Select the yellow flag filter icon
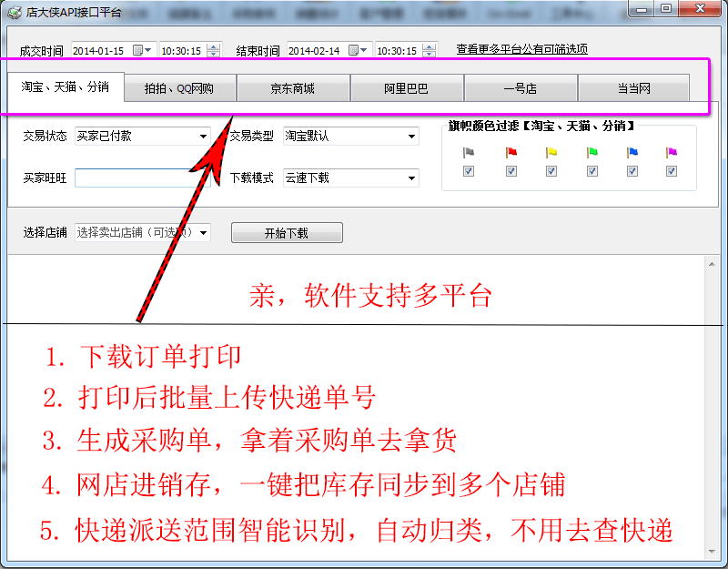This screenshot has height=569, width=728. click(551, 152)
